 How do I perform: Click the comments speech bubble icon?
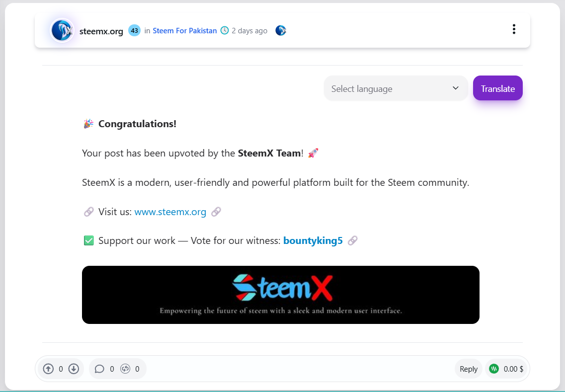point(99,369)
